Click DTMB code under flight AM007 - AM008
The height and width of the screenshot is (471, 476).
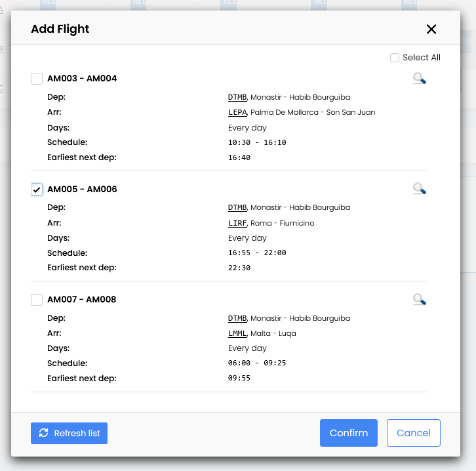237,318
